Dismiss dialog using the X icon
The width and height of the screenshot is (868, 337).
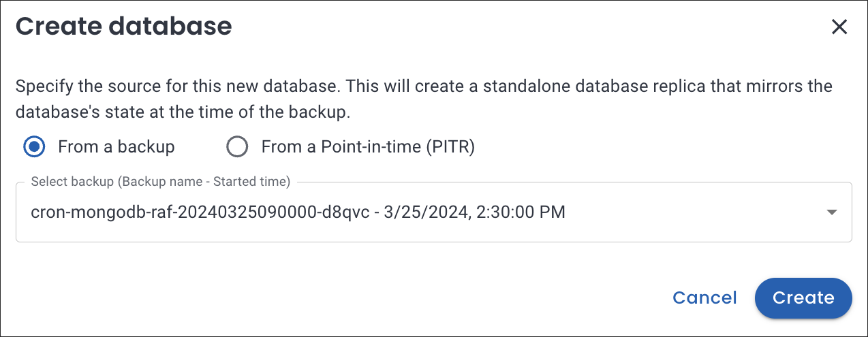coord(839,27)
